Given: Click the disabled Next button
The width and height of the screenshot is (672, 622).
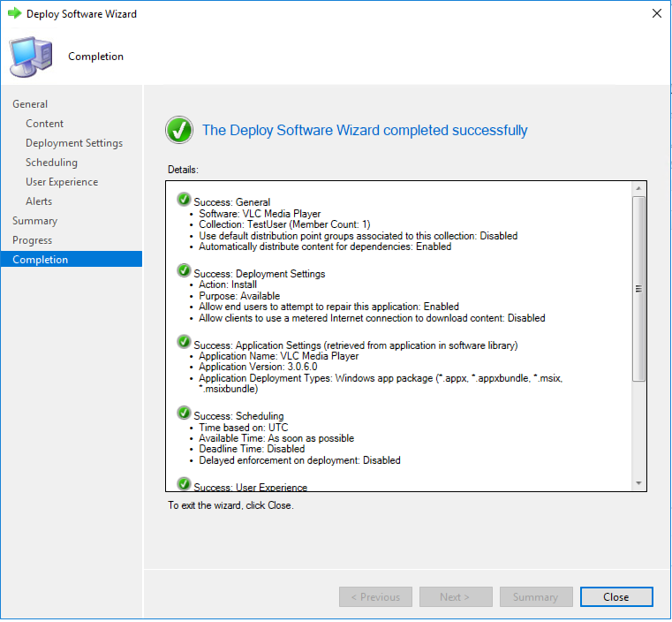Looking at the screenshot, I should (x=456, y=597).
